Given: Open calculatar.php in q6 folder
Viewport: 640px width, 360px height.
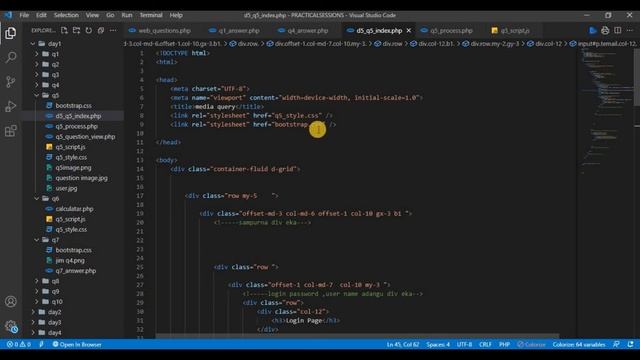Looking at the screenshot, I should click(73, 209).
